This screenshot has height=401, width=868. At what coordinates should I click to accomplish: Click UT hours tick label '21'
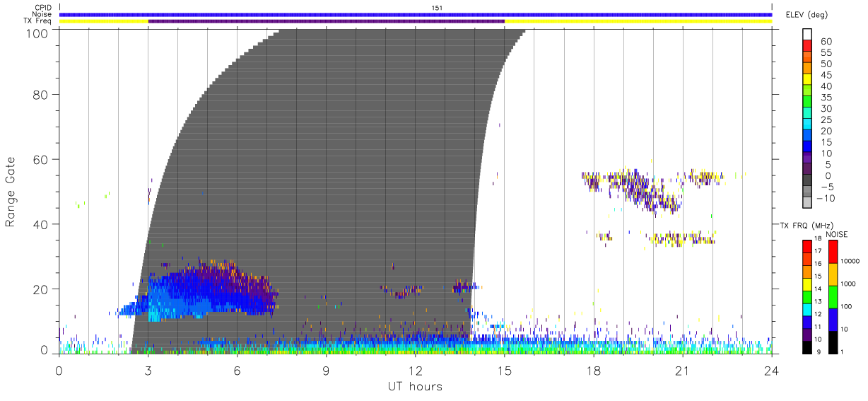[x=683, y=370]
